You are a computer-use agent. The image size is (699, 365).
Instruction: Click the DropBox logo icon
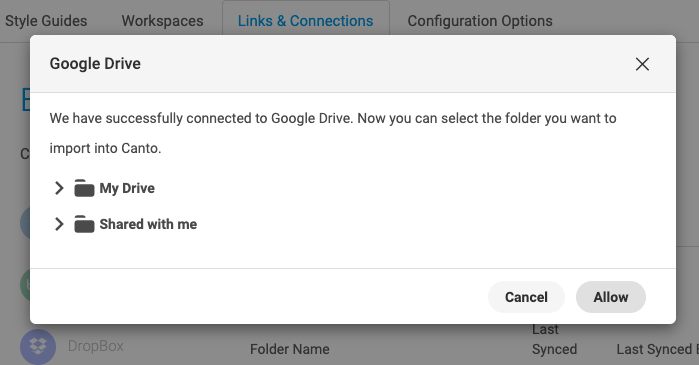[38, 347]
